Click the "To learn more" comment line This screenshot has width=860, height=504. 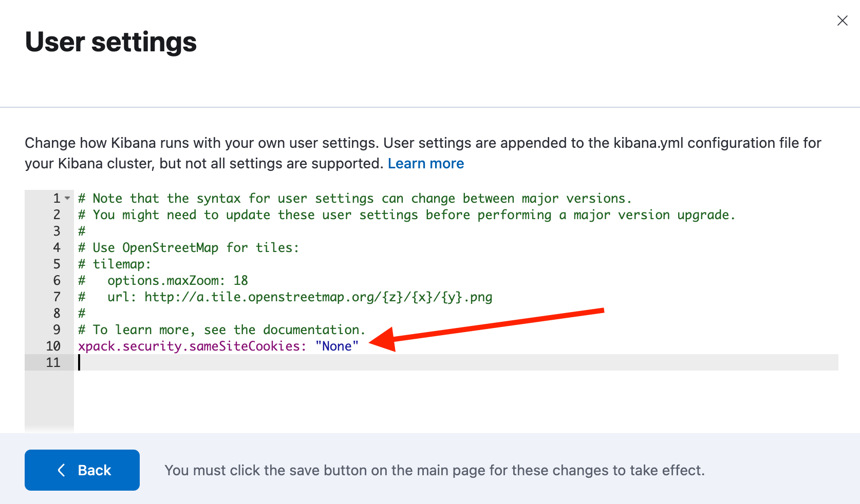click(x=221, y=329)
